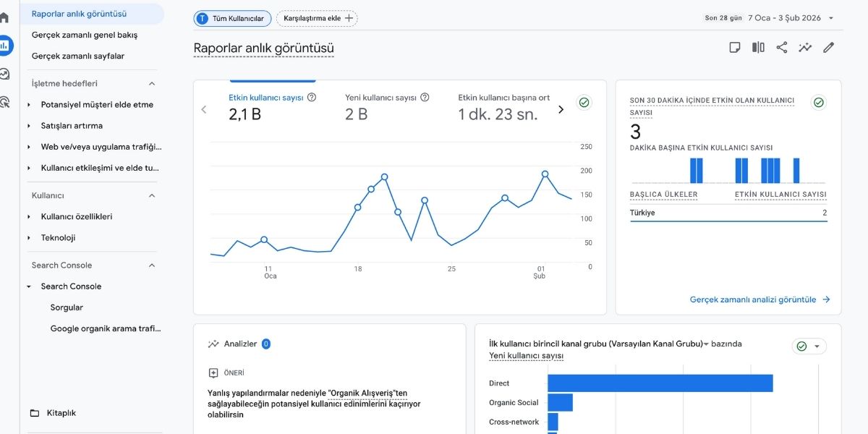Collapse the İşletme hedefleri section
868x434 pixels.
(x=152, y=83)
